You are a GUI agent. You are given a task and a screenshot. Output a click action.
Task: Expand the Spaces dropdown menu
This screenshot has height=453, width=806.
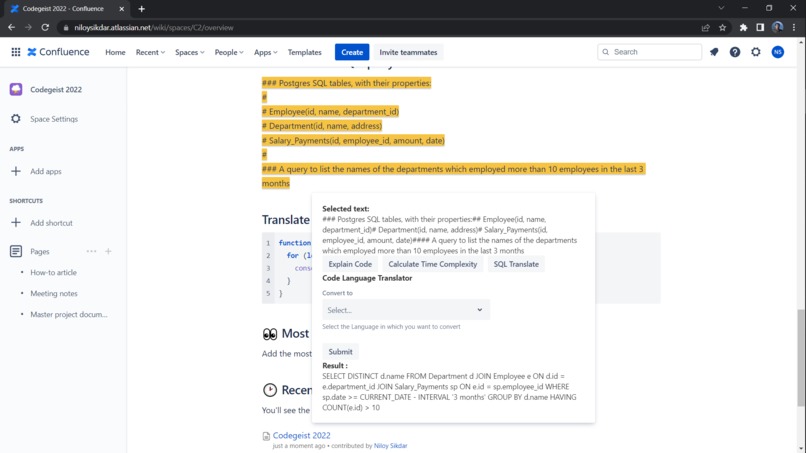click(x=190, y=52)
